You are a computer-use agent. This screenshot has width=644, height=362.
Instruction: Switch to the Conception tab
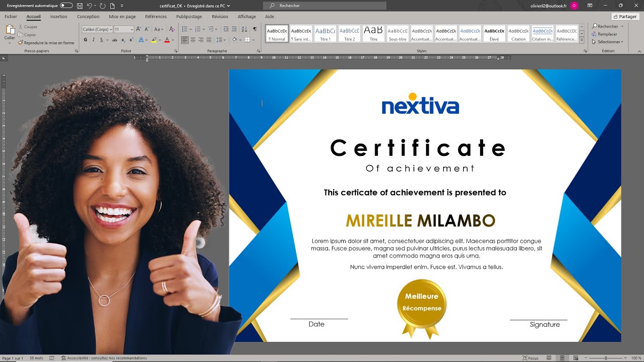[88, 17]
